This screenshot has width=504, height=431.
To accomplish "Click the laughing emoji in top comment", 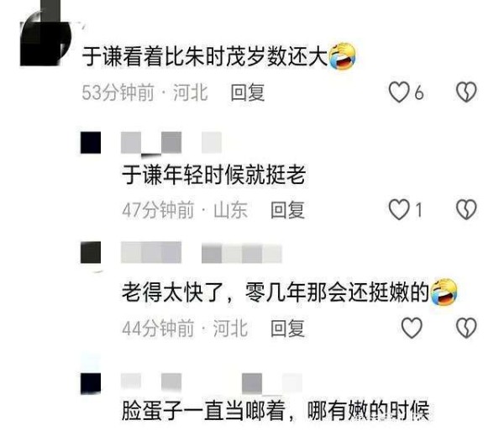I will (x=343, y=56).
